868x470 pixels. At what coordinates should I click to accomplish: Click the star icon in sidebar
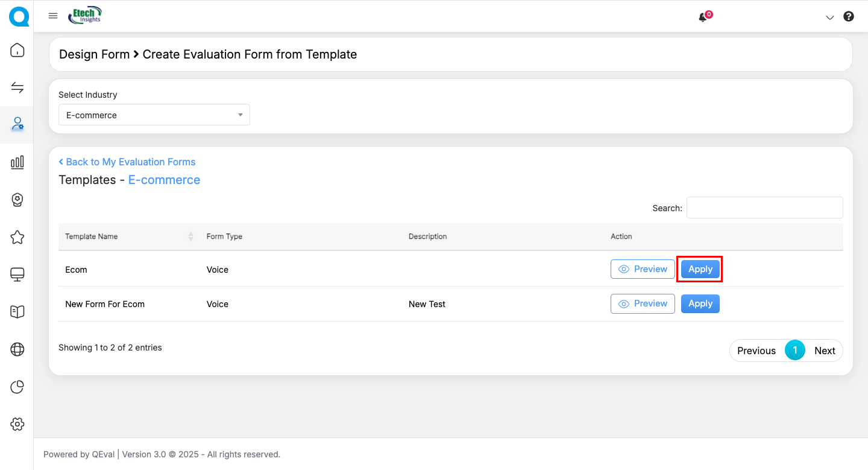[17, 237]
